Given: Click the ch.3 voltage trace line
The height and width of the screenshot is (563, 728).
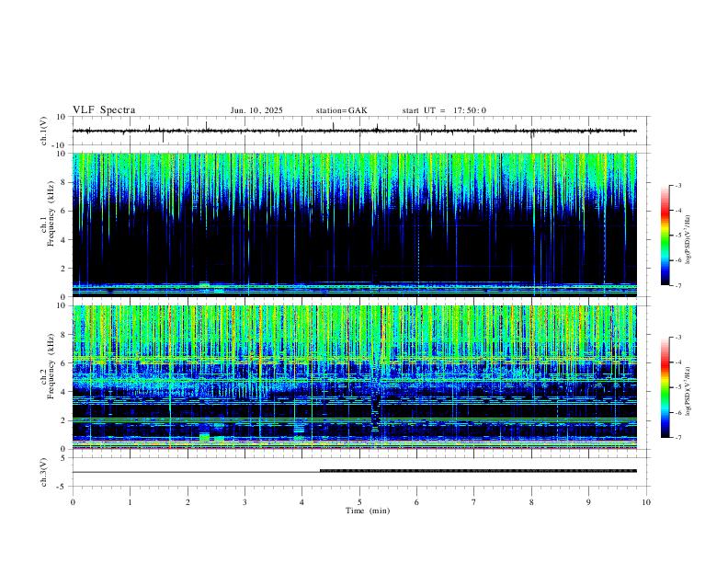Looking at the screenshot, I should point(354,472).
